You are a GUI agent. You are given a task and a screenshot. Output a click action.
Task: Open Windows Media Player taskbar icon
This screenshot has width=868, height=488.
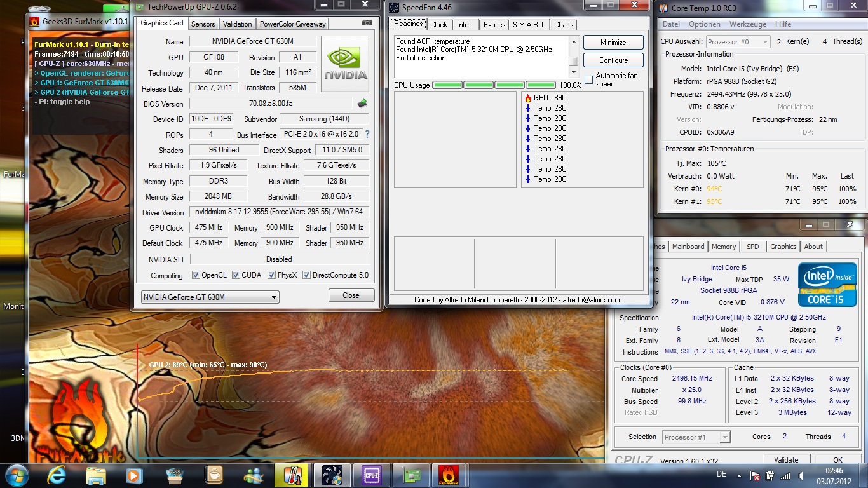133,475
